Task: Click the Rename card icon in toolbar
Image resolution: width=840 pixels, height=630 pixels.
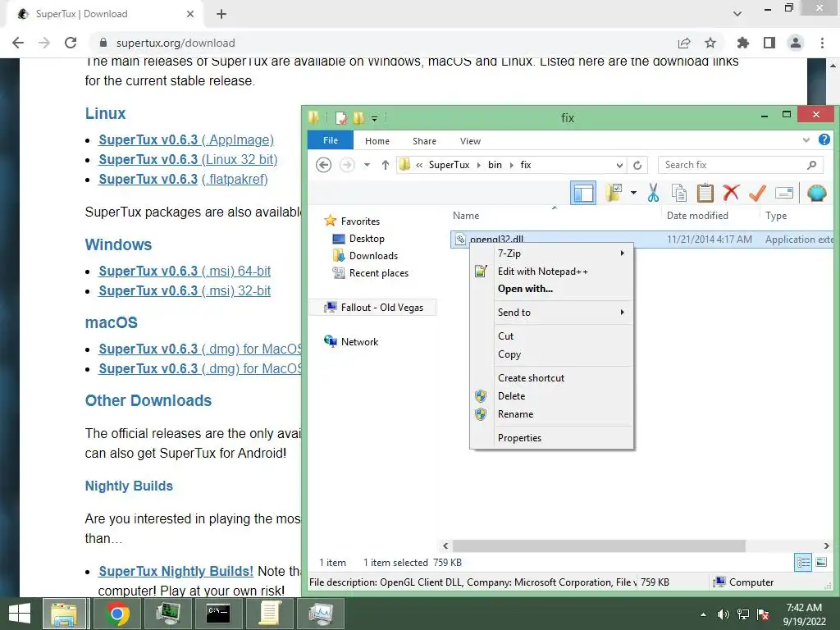Action: (783, 193)
